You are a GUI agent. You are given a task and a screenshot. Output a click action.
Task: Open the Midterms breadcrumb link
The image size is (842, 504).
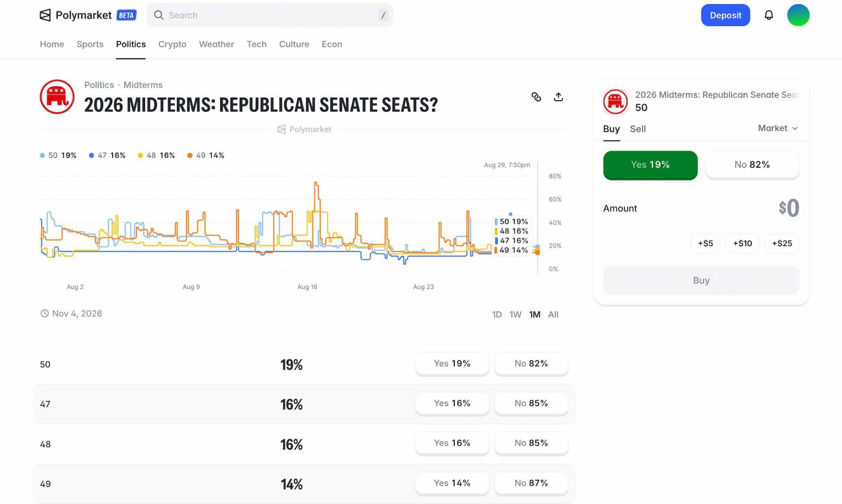click(x=143, y=85)
